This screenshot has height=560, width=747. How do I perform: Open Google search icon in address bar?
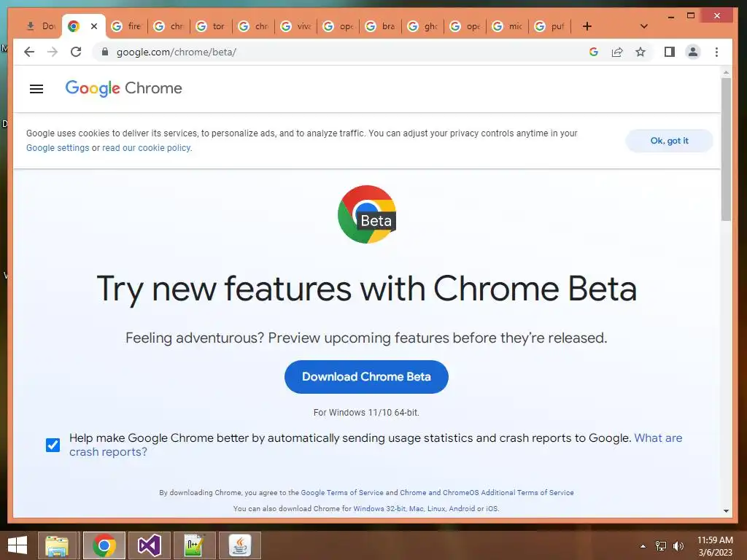594,52
